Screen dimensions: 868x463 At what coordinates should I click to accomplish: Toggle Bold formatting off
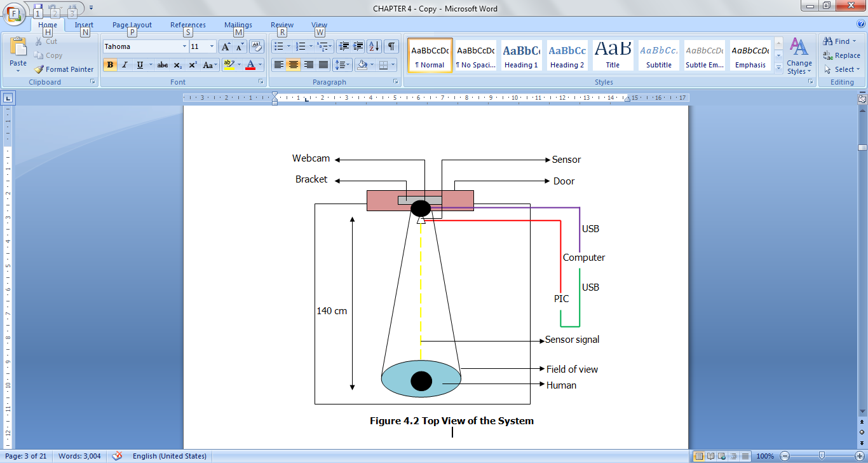click(110, 65)
